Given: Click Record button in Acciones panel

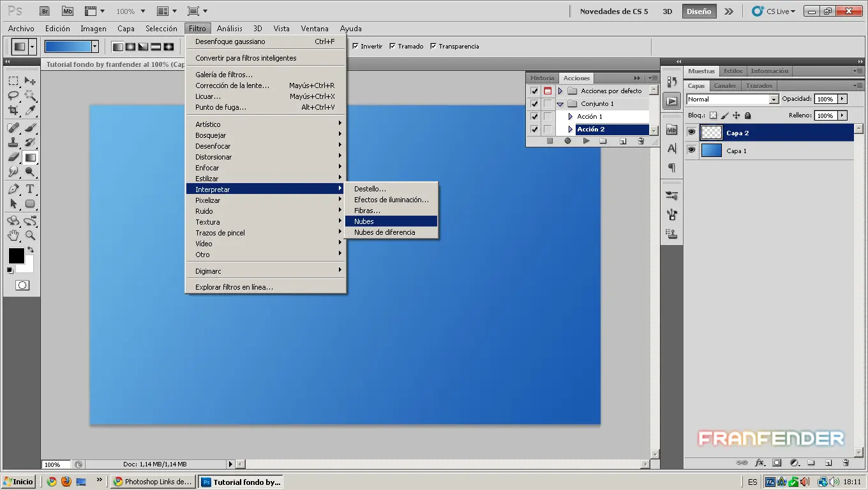Looking at the screenshot, I should click(x=567, y=141).
